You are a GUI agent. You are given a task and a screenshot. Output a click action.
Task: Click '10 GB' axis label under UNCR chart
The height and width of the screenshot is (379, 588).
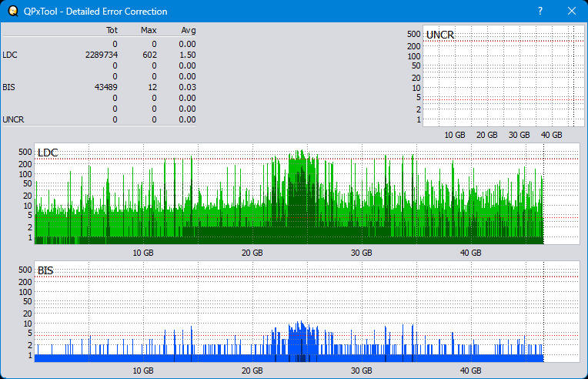455,135
